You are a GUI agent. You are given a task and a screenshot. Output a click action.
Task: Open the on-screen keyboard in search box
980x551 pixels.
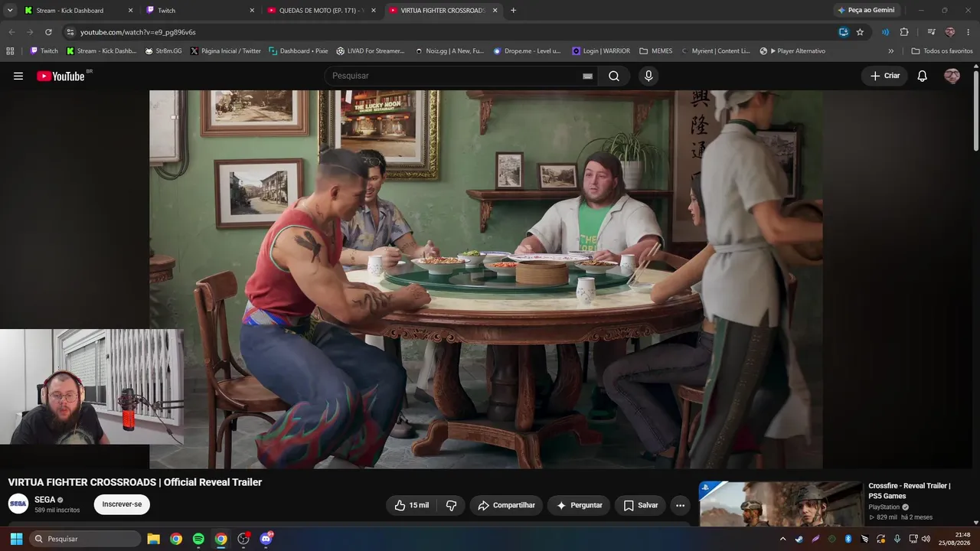click(587, 76)
